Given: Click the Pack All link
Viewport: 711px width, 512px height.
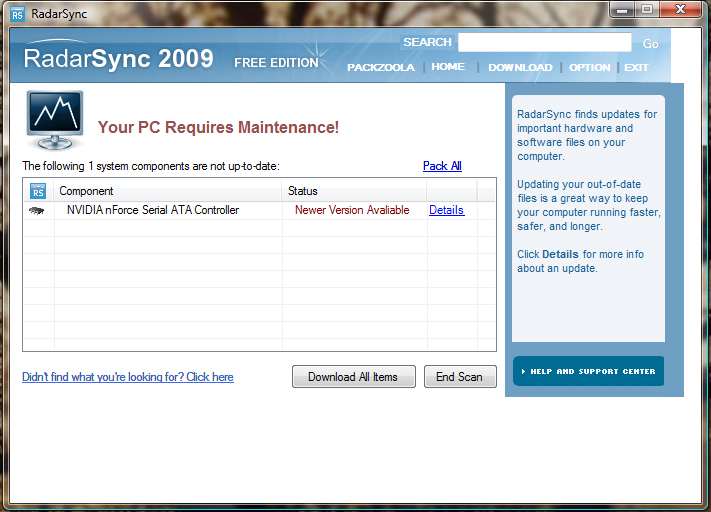Looking at the screenshot, I should click(442, 166).
